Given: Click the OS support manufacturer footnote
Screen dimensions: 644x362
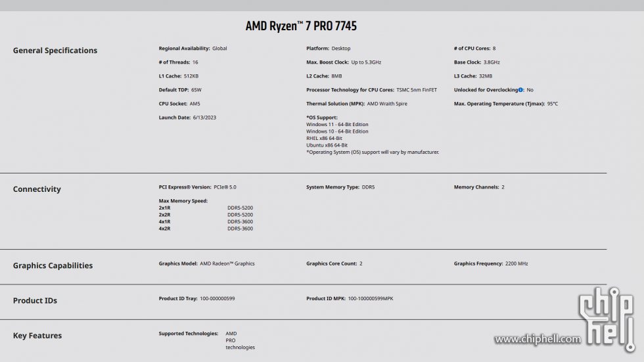Looking at the screenshot, I should tap(373, 152).
